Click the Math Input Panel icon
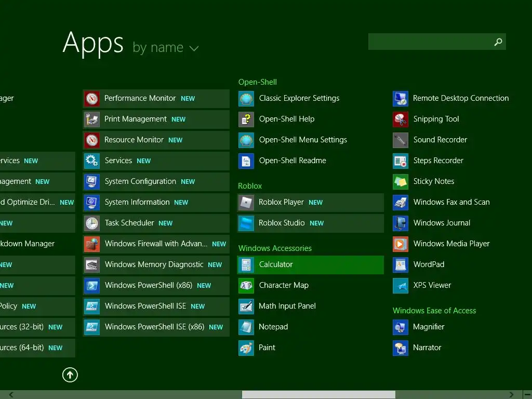The width and height of the screenshot is (532, 399). click(x=246, y=307)
